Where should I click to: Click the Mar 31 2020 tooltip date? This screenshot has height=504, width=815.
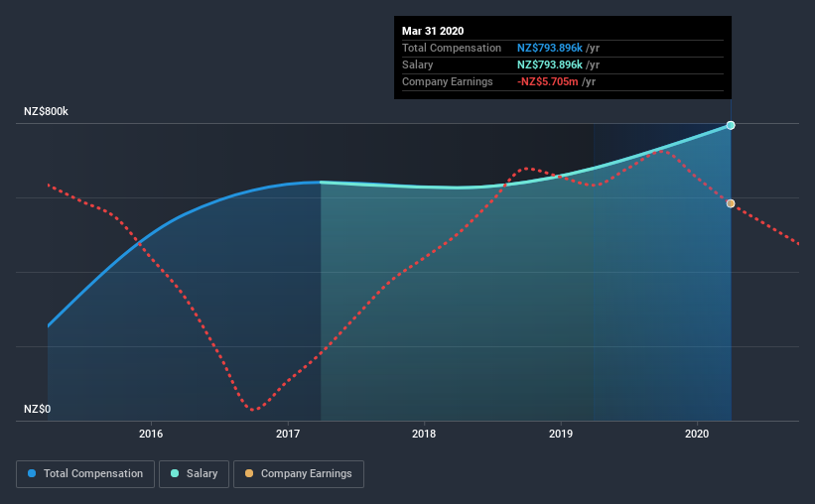[433, 31]
